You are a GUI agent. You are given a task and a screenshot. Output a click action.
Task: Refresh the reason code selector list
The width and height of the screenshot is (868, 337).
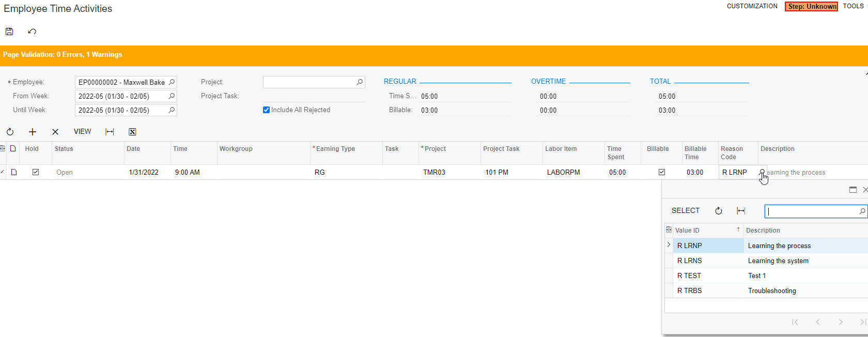click(x=718, y=211)
